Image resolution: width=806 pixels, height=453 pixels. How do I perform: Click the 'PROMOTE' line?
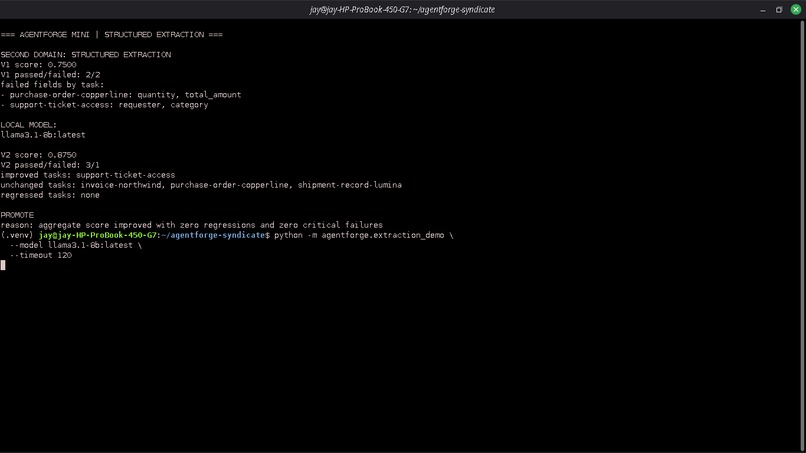pyautogui.click(x=17, y=215)
